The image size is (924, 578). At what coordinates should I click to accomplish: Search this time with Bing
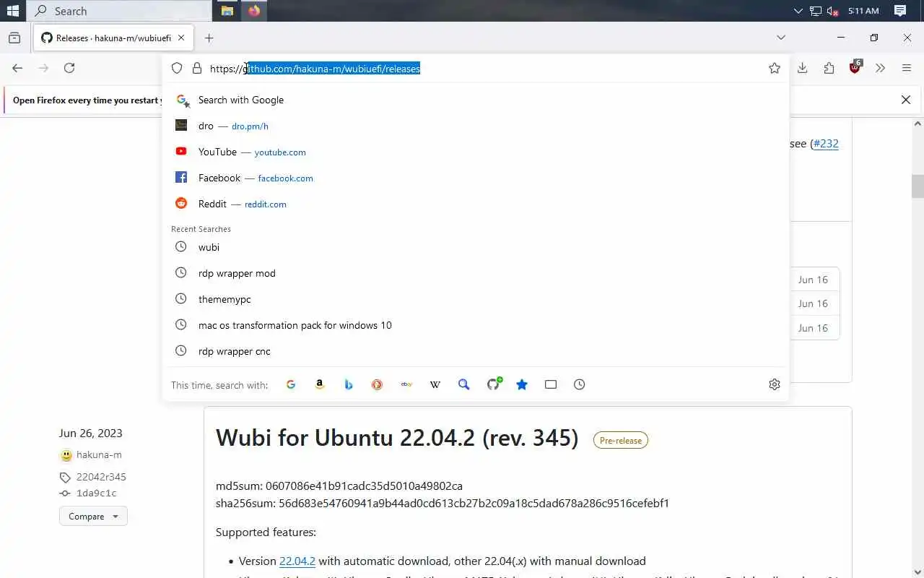[x=349, y=384]
